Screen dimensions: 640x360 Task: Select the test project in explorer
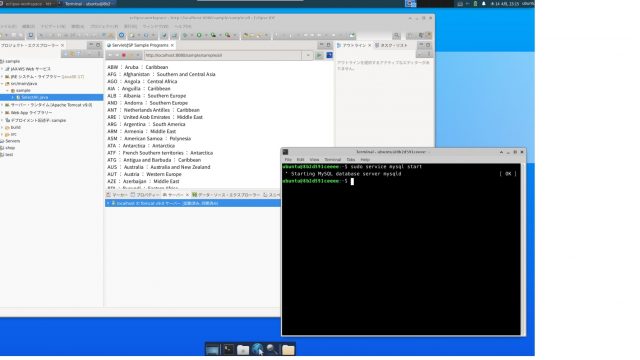pos(7,155)
